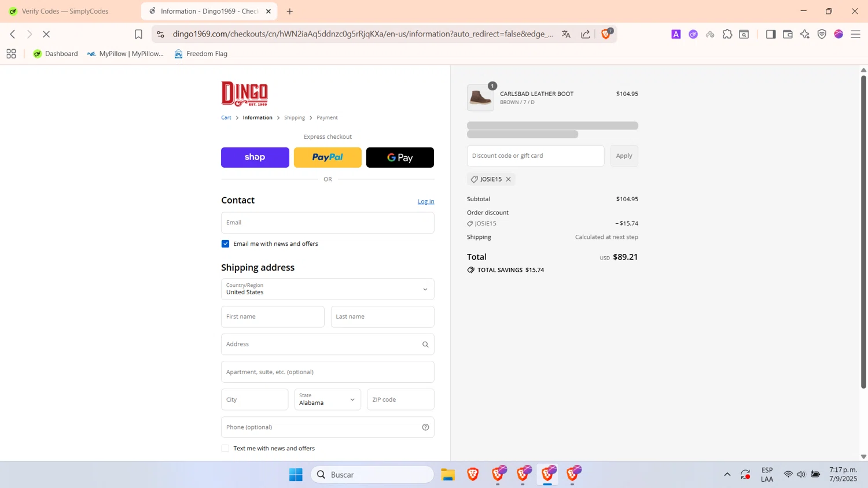Click the page vertical scrollbar
Image resolution: width=868 pixels, height=488 pixels.
pos(863,231)
